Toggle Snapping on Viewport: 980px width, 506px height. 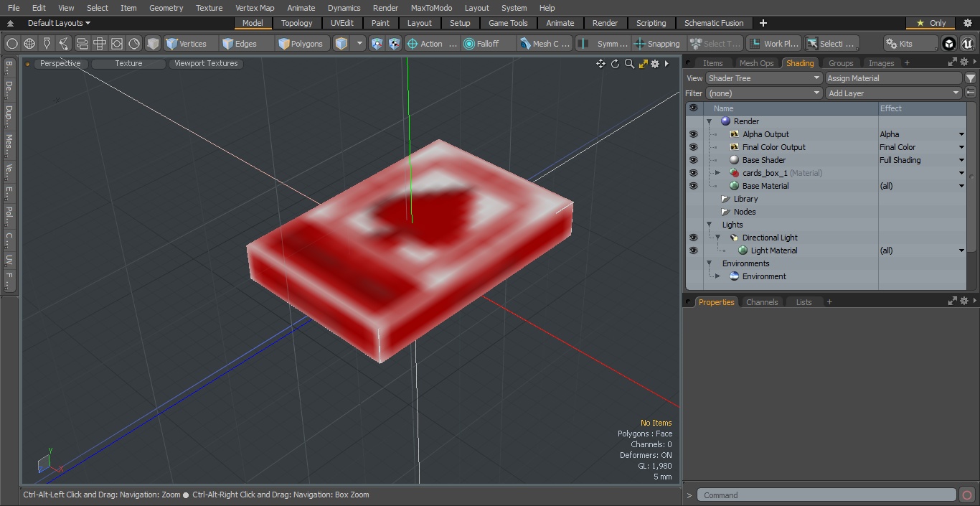click(x=658, y=44)
